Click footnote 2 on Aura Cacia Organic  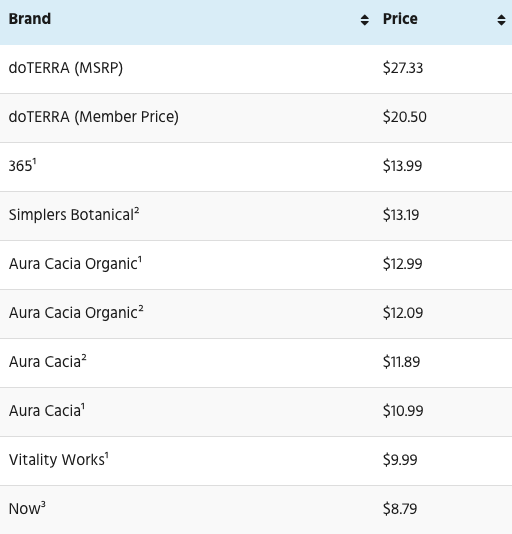[141, 308]
